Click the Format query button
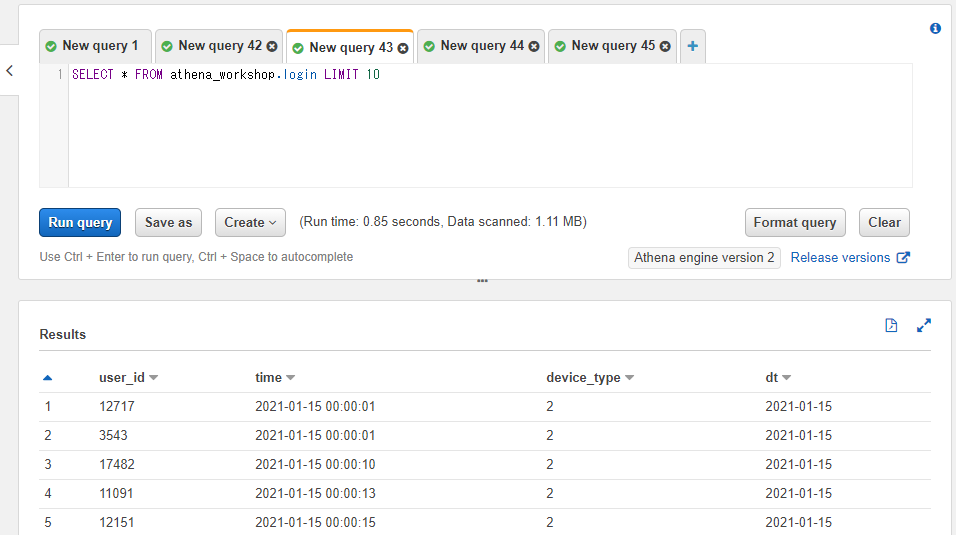This screenshot has height=535, width=956. click(795, 223)
